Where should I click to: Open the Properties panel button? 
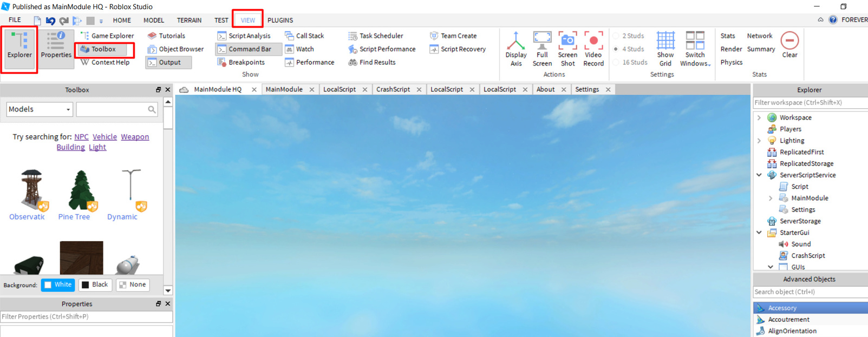(x=56, y=49)
